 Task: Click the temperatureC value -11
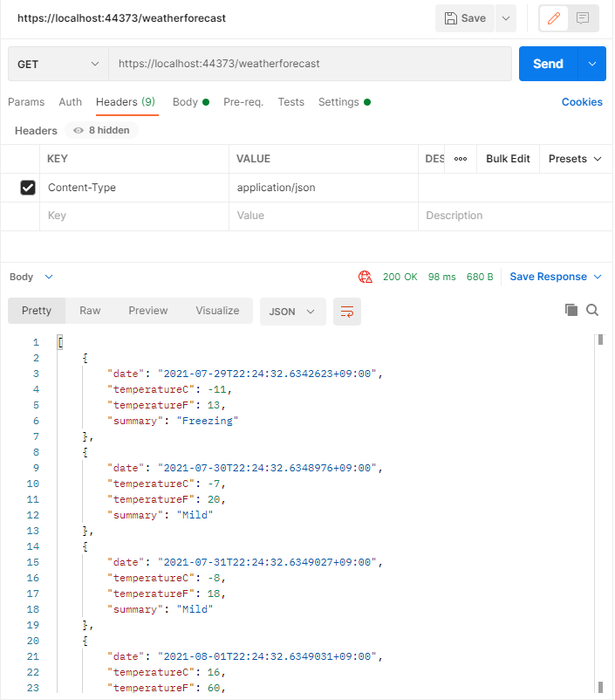tap(217, 389)
